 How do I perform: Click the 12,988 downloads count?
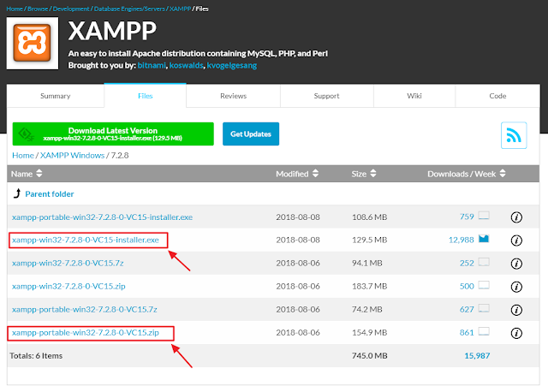click(x=461, y=240)
